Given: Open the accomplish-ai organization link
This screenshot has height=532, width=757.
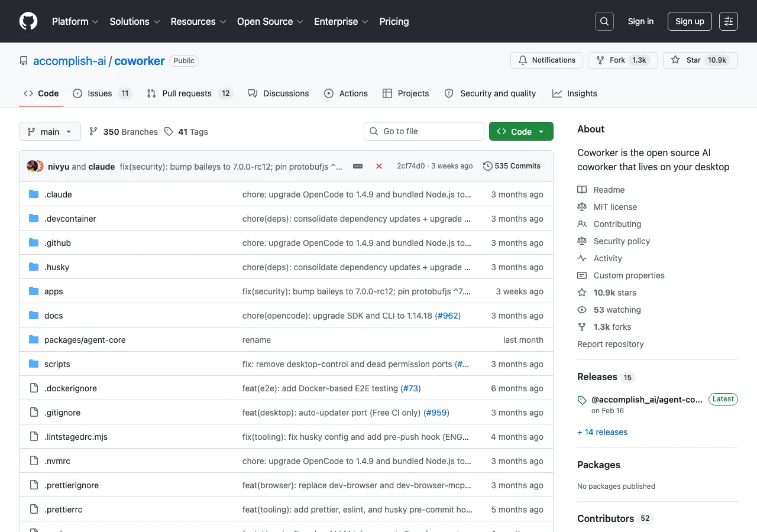Looking at the screenshot, I should click(69, 61).
